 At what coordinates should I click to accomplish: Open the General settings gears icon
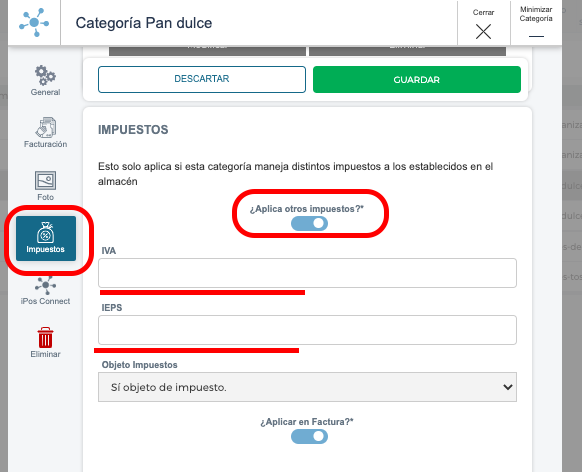point(45,75)
